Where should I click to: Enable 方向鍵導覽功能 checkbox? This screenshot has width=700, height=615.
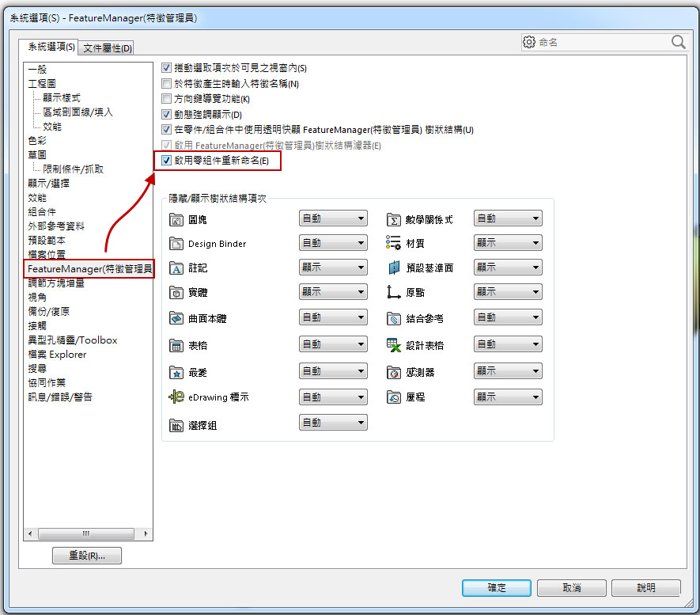tap(167, 99)
